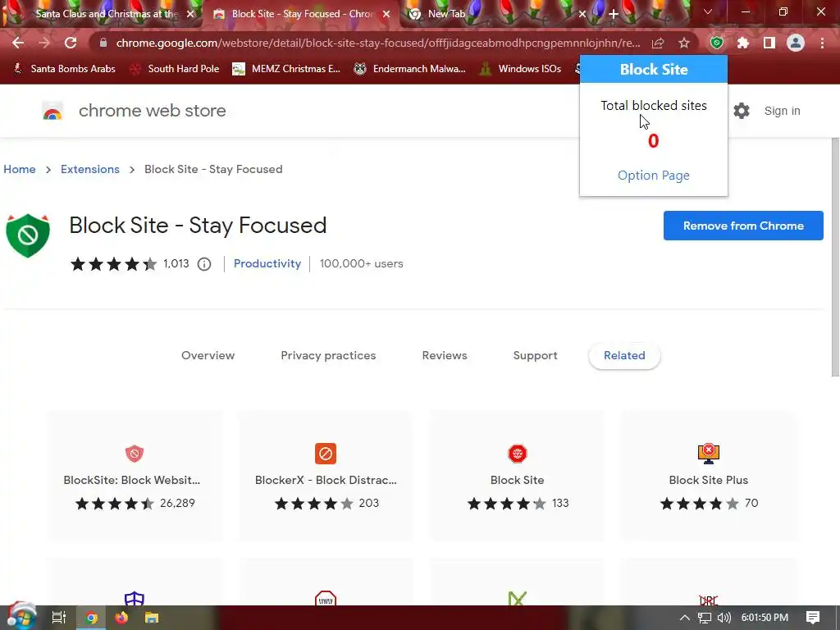
Task: Go to Home breadcrumb
Action: [x=20, y=169]
